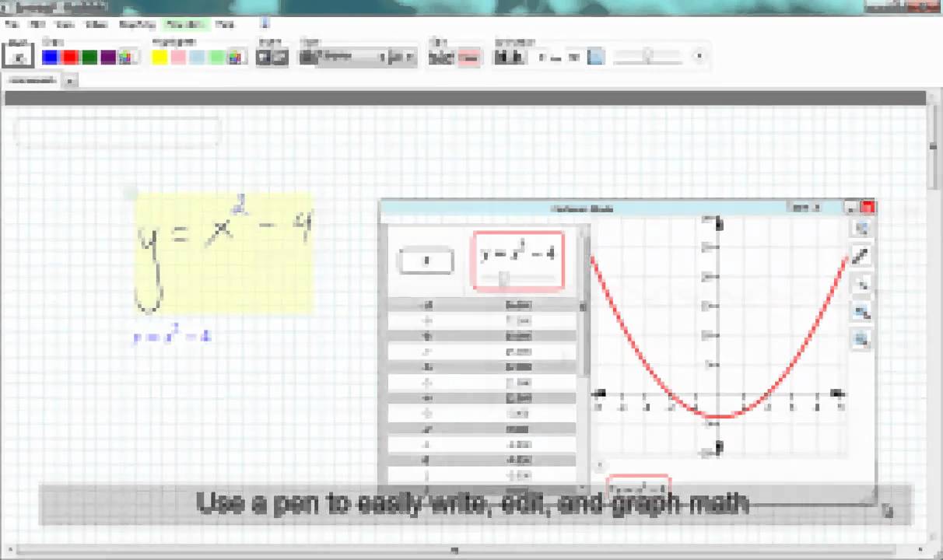Click the third icon on graph sidebar
The width and height of the screenshot is (943, 560).
tap(861, 285)
